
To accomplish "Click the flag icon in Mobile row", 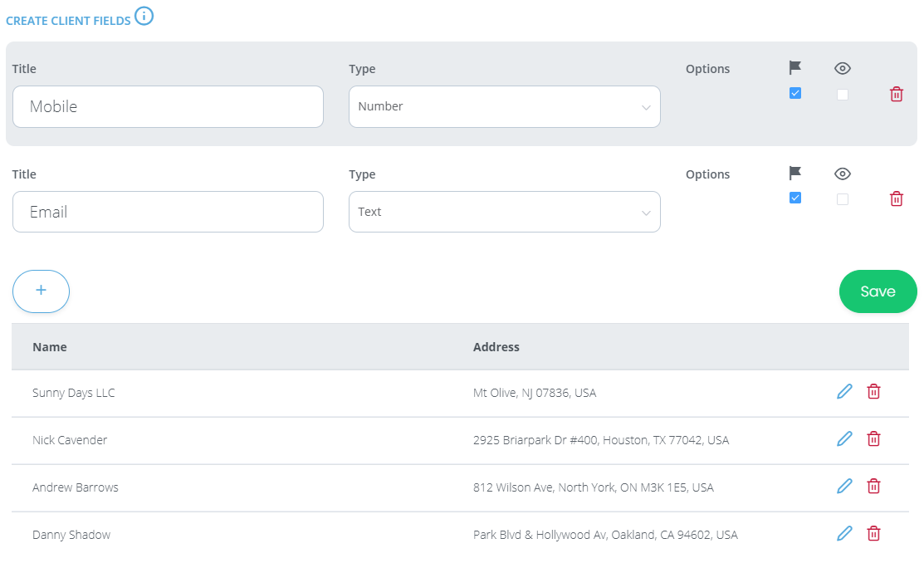I will pos(795,68).
